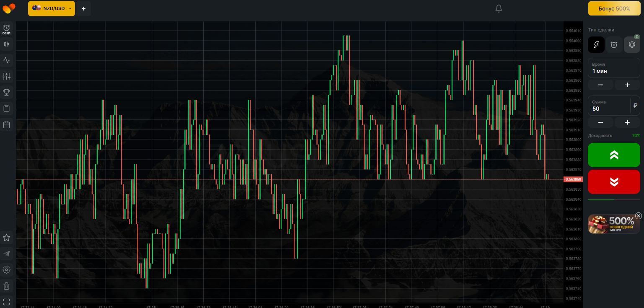
Task: Open trade history clipboard icon
Action: [x=6, y=109]
